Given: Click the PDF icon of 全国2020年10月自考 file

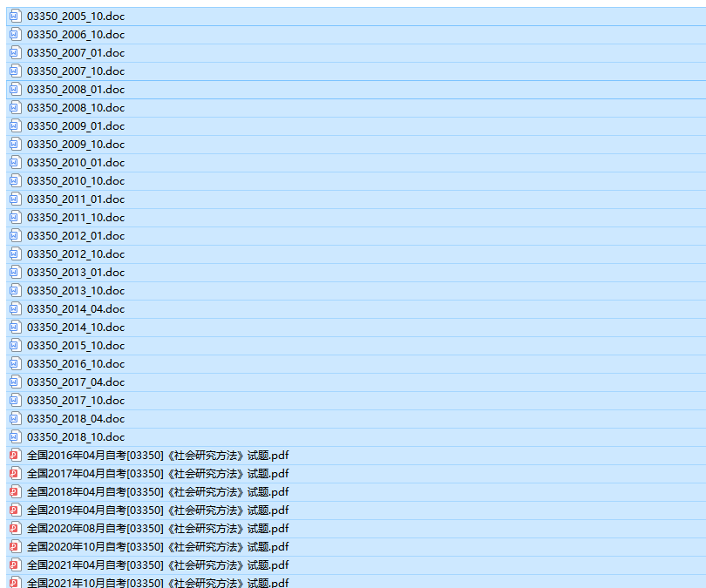Looking at the screenshot, I should (x=16, y=546).
